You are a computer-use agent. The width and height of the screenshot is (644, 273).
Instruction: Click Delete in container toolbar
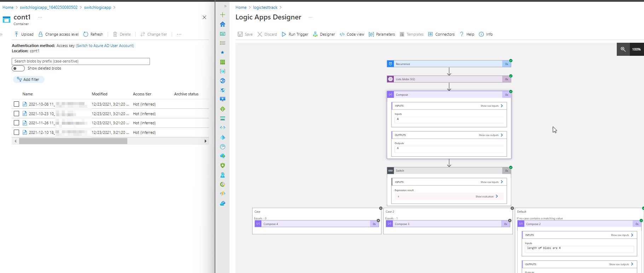122,34
